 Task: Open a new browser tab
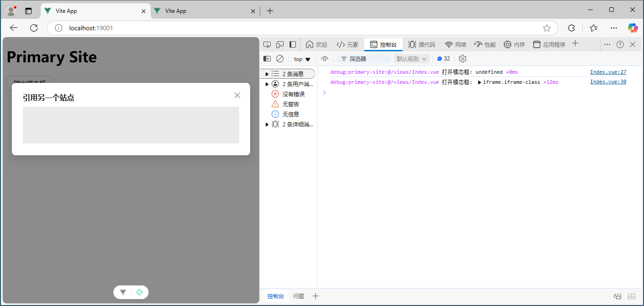click(270, 11)
